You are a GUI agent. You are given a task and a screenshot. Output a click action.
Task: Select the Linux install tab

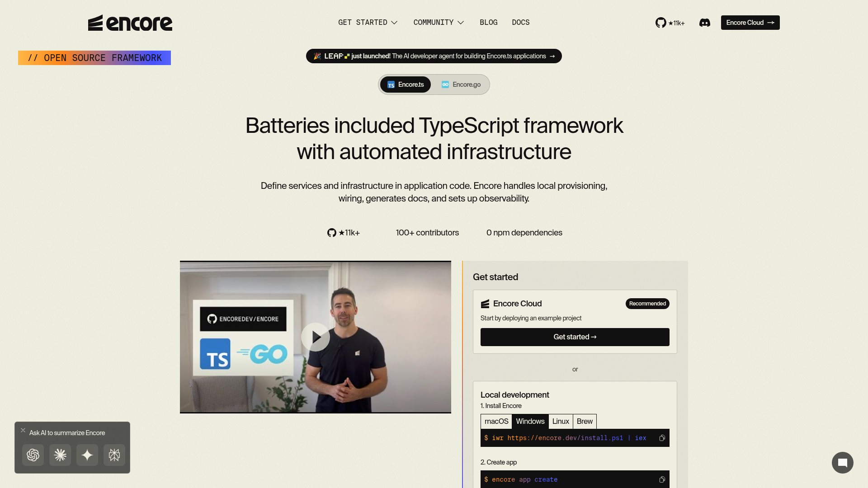click(x=561, y=421)
